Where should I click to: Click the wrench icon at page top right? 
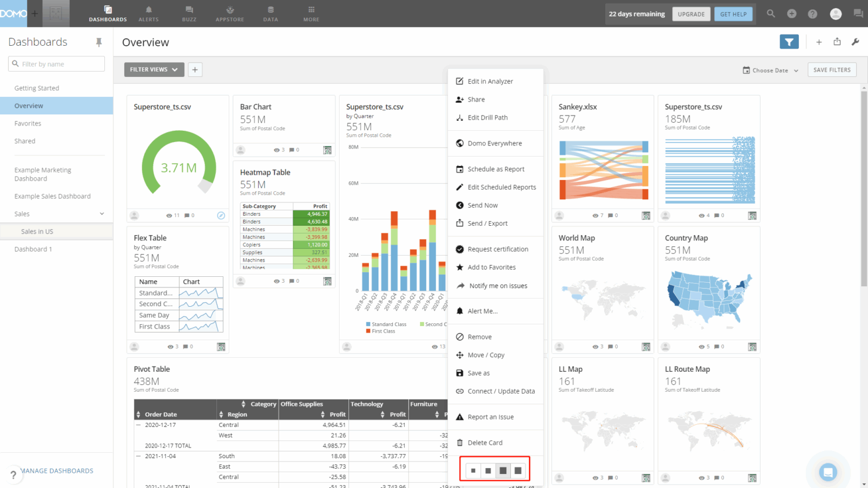pos(855,42)
